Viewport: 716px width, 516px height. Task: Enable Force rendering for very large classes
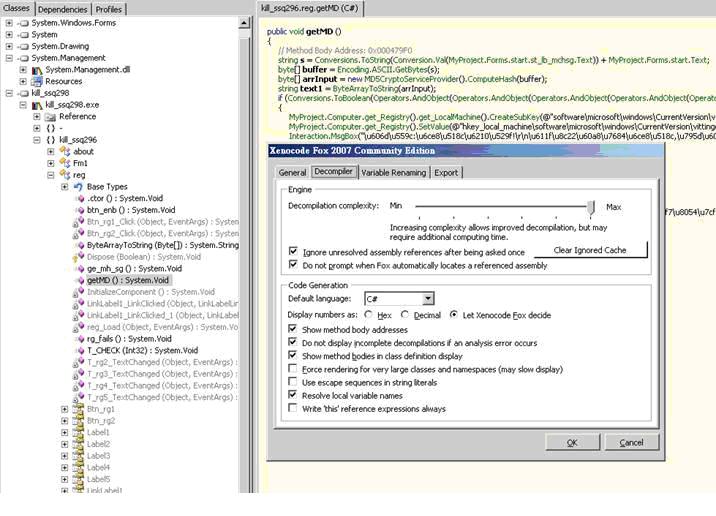tap(293, 368)
